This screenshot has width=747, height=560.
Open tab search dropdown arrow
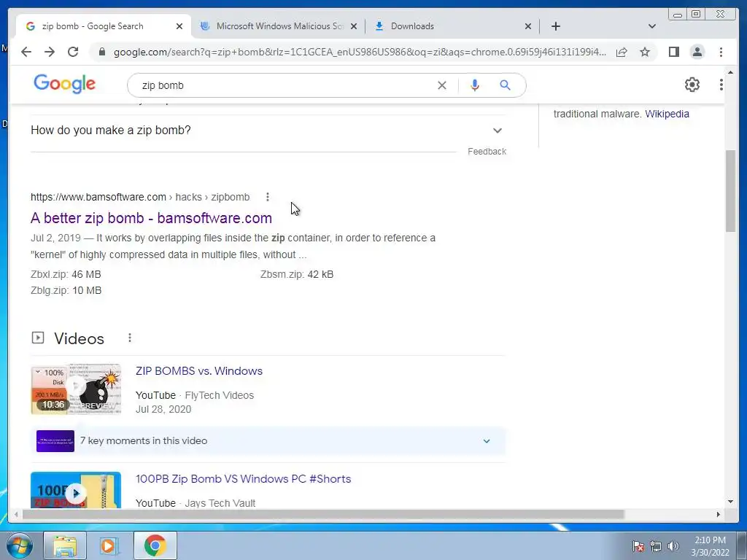[652, 26]
